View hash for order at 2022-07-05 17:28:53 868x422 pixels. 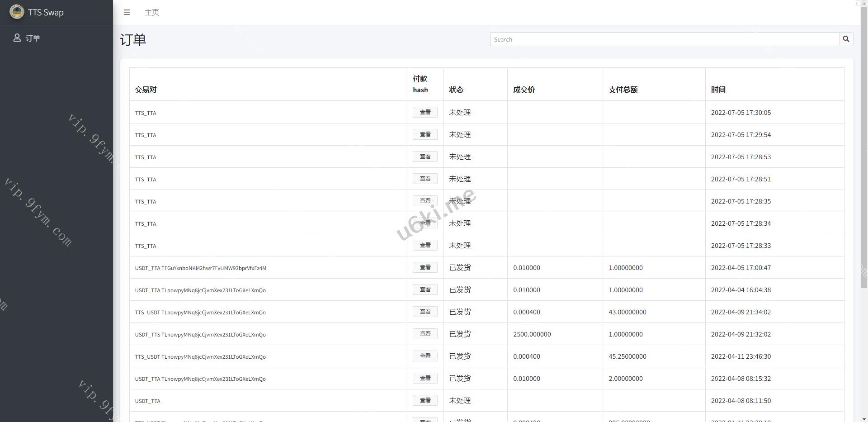[x=425, y=156]
